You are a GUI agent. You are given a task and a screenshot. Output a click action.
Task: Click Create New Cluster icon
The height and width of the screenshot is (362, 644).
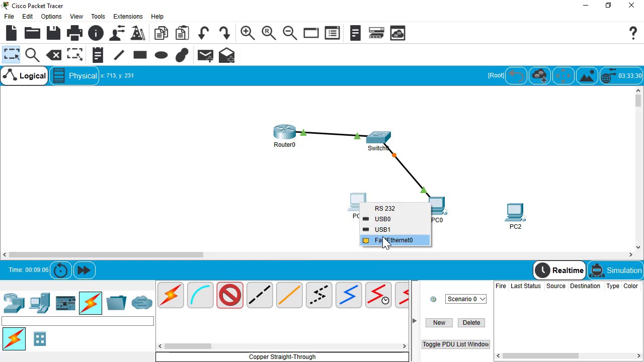point(540,76)
